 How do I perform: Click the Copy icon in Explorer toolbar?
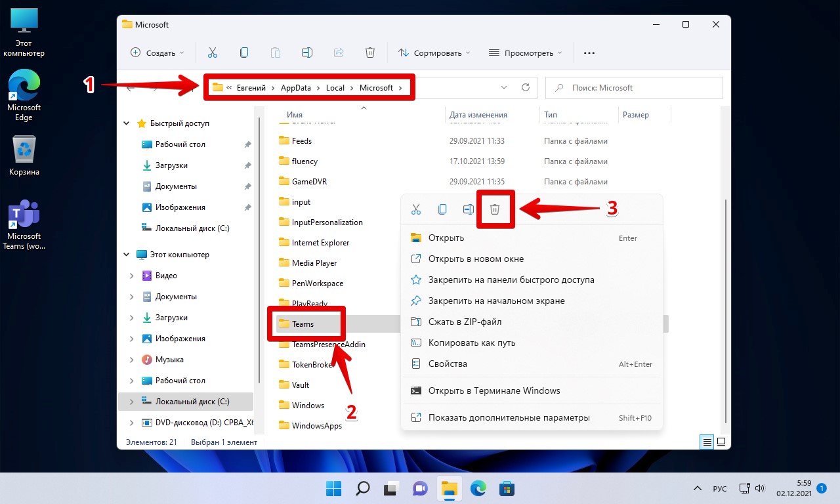244,52
